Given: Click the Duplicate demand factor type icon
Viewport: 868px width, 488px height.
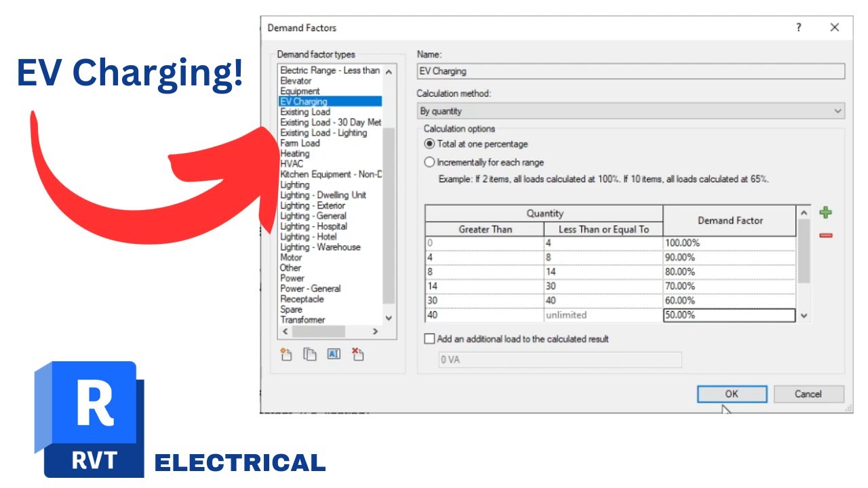Looking at the screenshot, I should [310, 354].
